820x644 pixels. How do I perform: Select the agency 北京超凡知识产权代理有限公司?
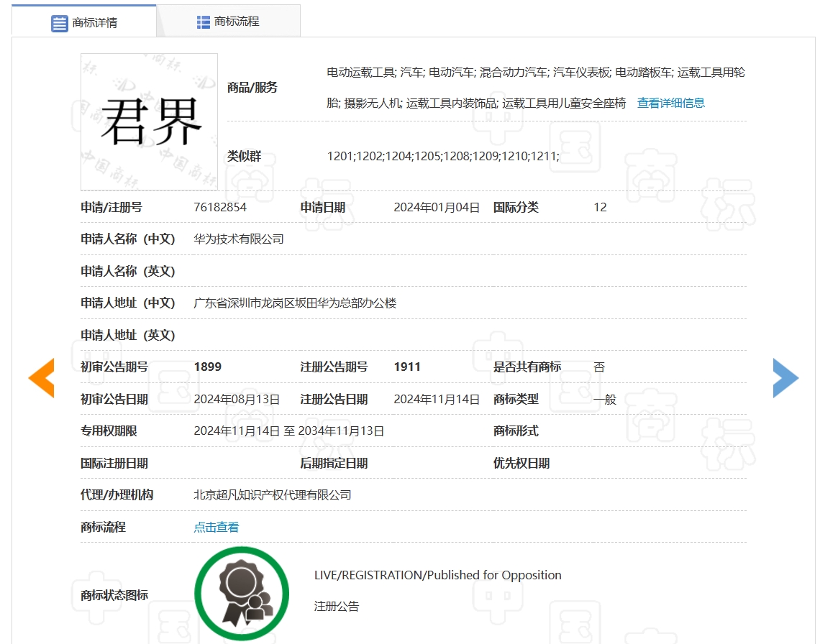coord(271,494)
